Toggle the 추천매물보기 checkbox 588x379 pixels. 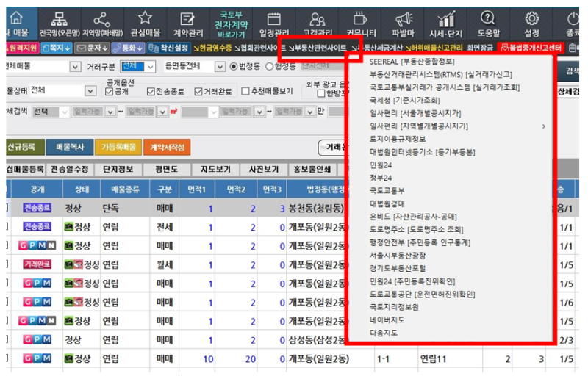pyautogui.click(x=245, y=91)
